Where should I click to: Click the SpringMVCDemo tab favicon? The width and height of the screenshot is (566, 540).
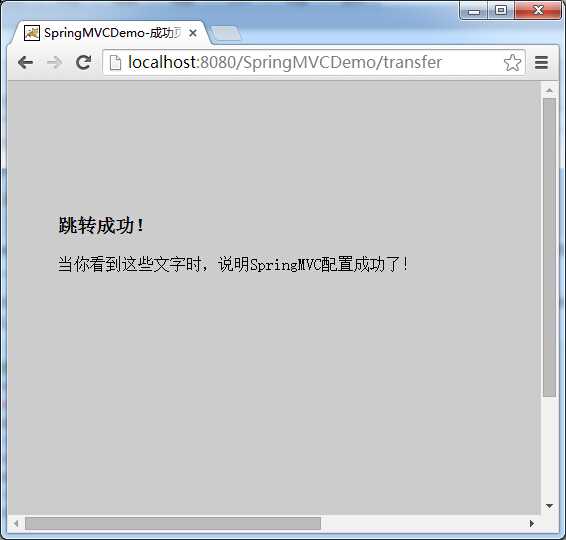(x=32, y=33)
